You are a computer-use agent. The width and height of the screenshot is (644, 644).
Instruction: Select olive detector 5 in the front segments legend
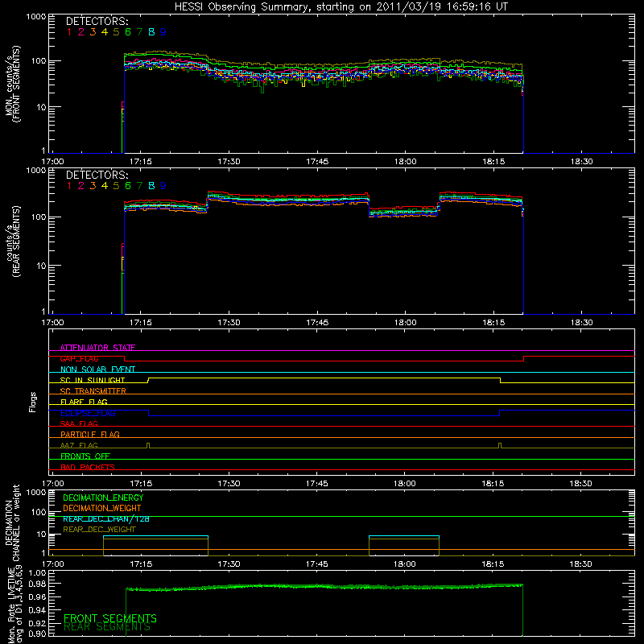[116, 32]
